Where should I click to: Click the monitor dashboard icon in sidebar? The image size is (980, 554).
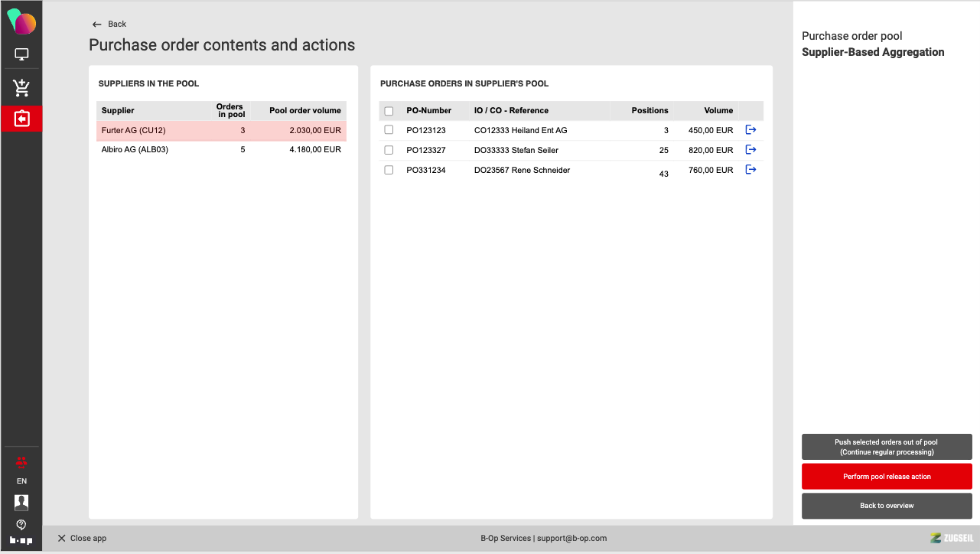pyautogui.click(x=21, y=55)
